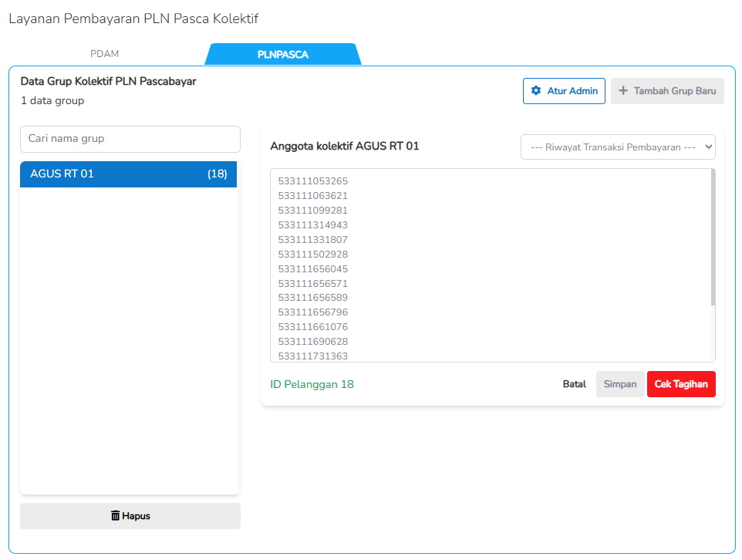Click customer ID 533111731363 line

[x=313, y=356]
